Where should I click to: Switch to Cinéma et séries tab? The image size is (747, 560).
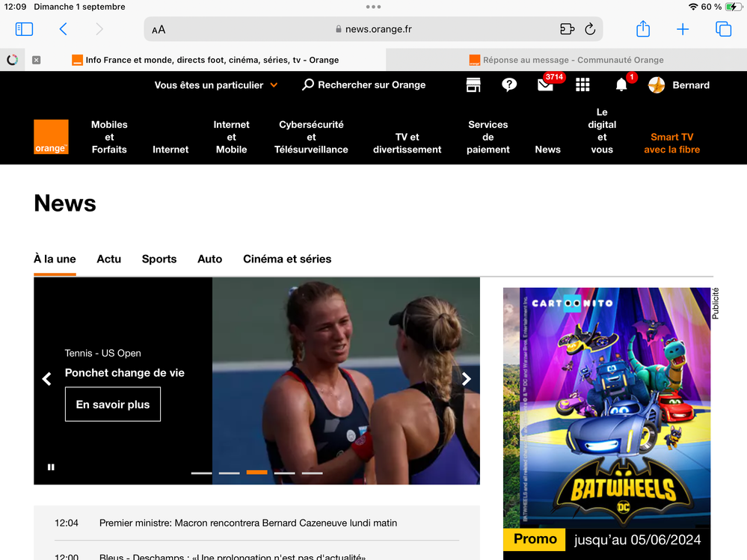coord(287,259)
